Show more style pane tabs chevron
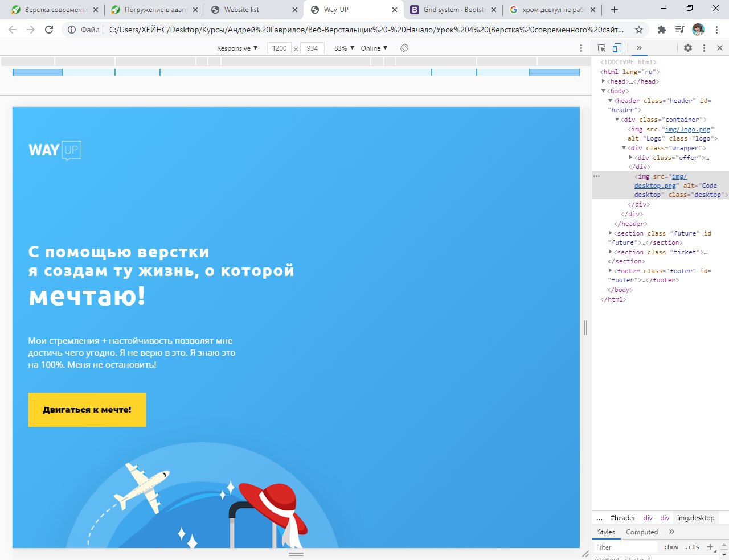Image resolution: width=729 pixels, height=560 pixels. [x=671, y=532]
